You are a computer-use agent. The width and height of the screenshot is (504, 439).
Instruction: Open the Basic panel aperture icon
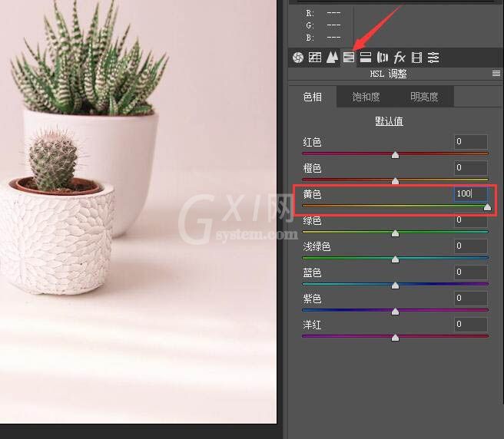(x=298, y=58)
